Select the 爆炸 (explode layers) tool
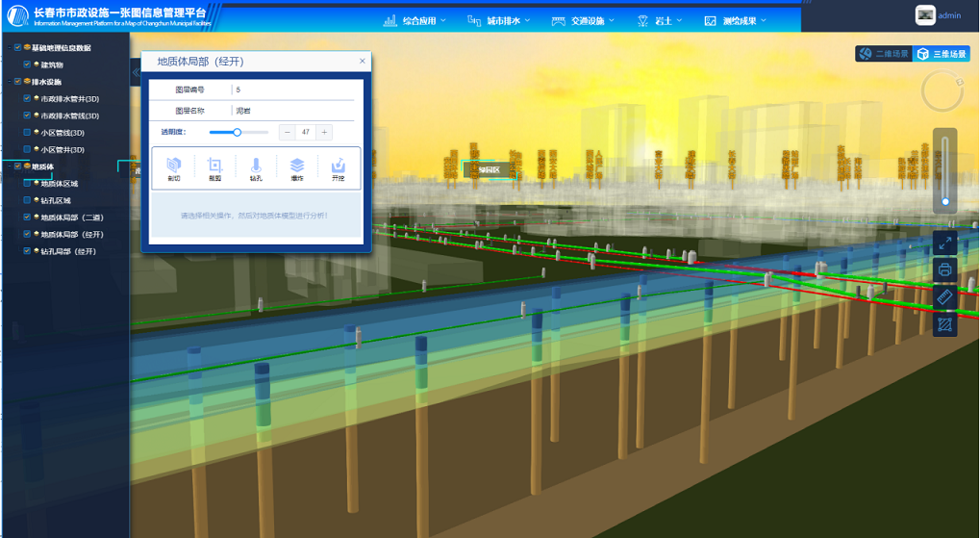Screen dimensions: 980x538 tap(297, 168)
